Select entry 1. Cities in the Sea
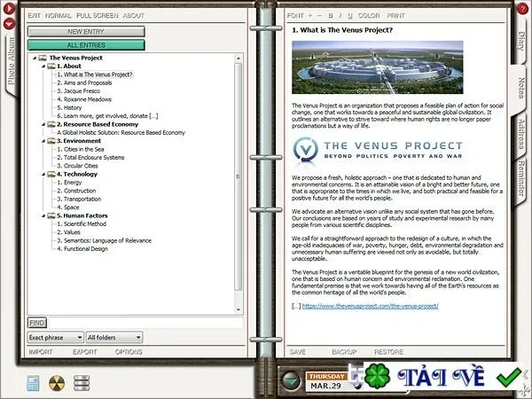The height and width of the screenshot is (399, 532). 81,149
